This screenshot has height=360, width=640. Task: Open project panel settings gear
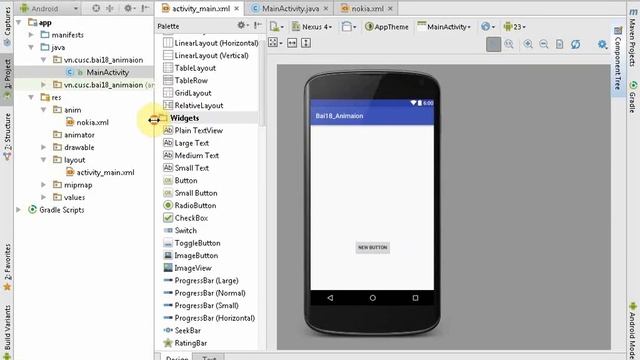click(x=129, y=8)
